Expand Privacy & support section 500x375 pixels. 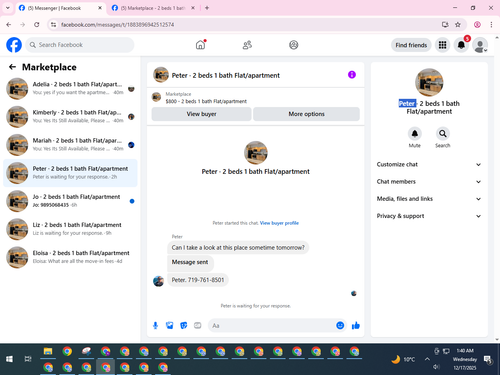[x=429, y=216]
